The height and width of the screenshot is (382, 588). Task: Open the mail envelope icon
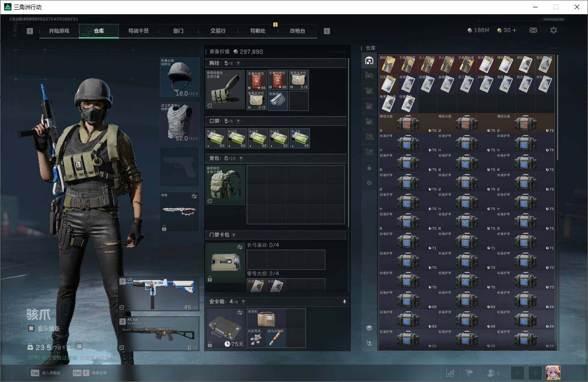pyautogui.click(x=533, y=30)
